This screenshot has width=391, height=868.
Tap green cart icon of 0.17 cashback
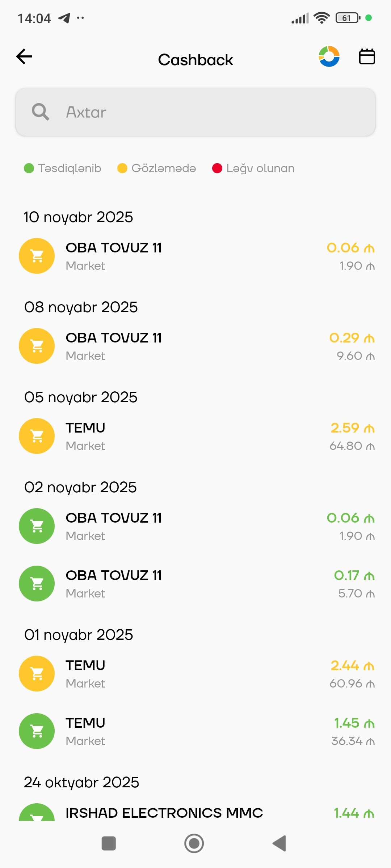pos(37,584)
